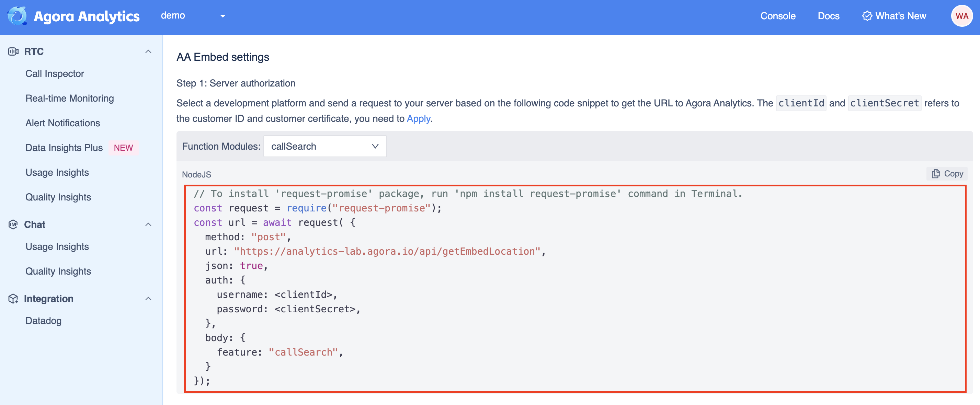Open Call Inspector in sidebar
980x405 pixels.
click(x=55, y=73)
